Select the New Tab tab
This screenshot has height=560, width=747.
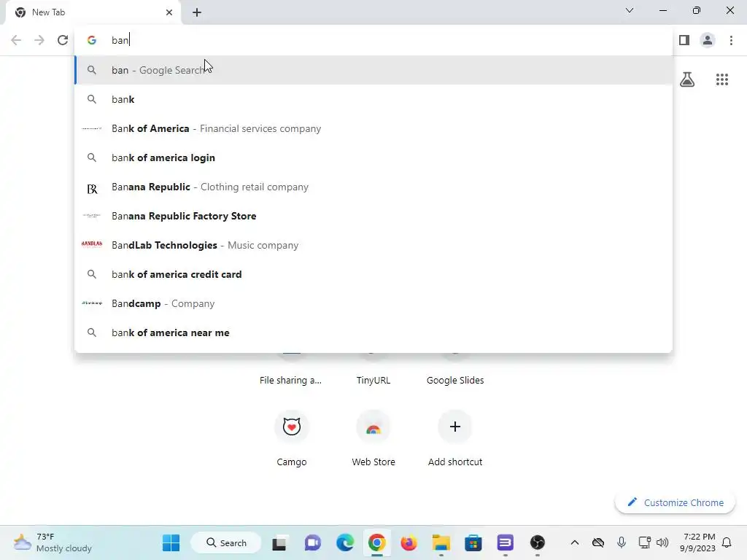coord(93,12)
